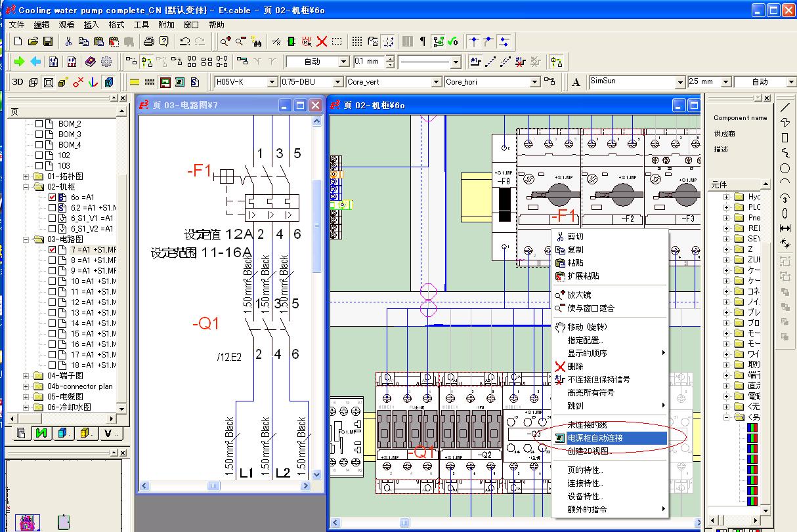Open a project with the folder icon
The image size is (797, 532).
coord(33,41)
